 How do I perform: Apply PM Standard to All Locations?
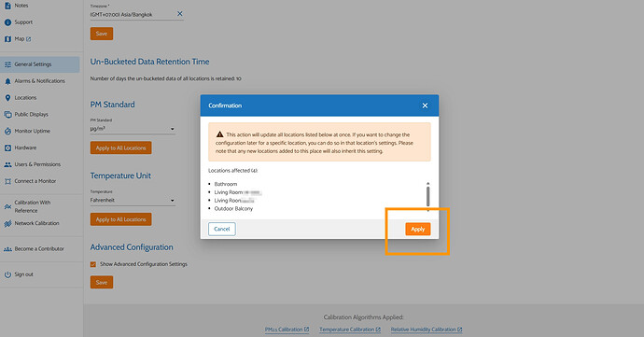coord(120,147)
